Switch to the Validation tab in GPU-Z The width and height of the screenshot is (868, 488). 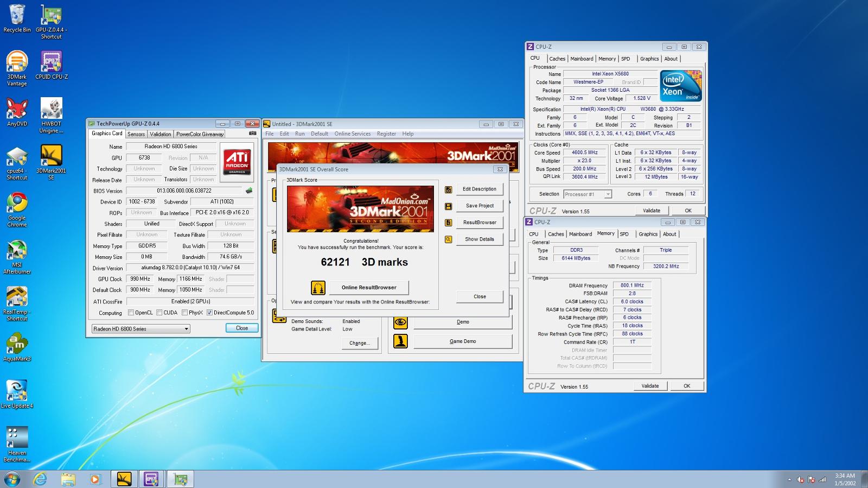click(x=161, y=134)
